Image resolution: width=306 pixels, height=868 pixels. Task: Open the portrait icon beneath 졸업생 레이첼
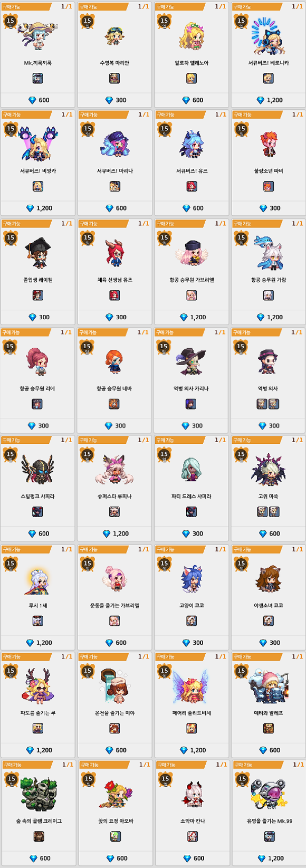point(37,295)
